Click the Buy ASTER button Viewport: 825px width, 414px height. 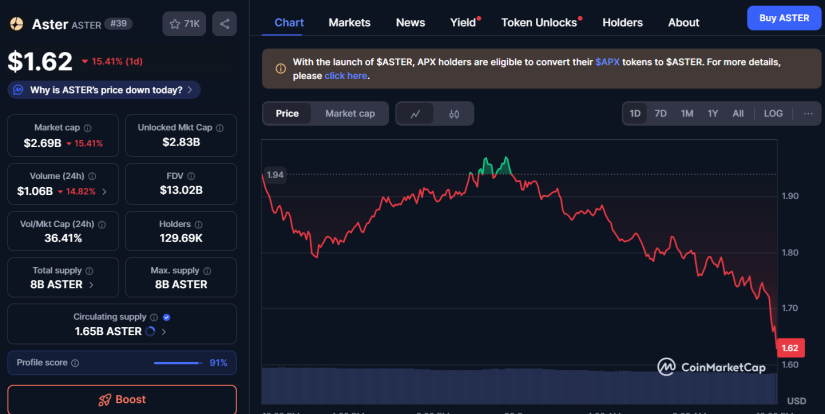(x=784, y=18)
